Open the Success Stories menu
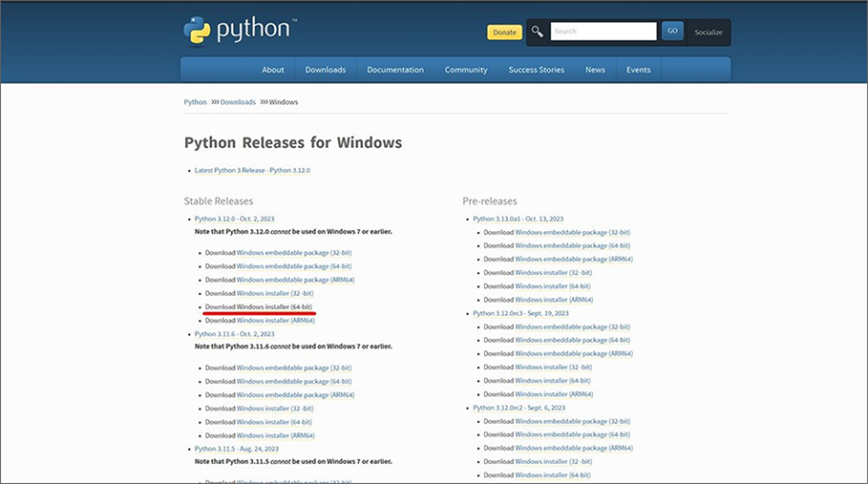 point(537,70)
